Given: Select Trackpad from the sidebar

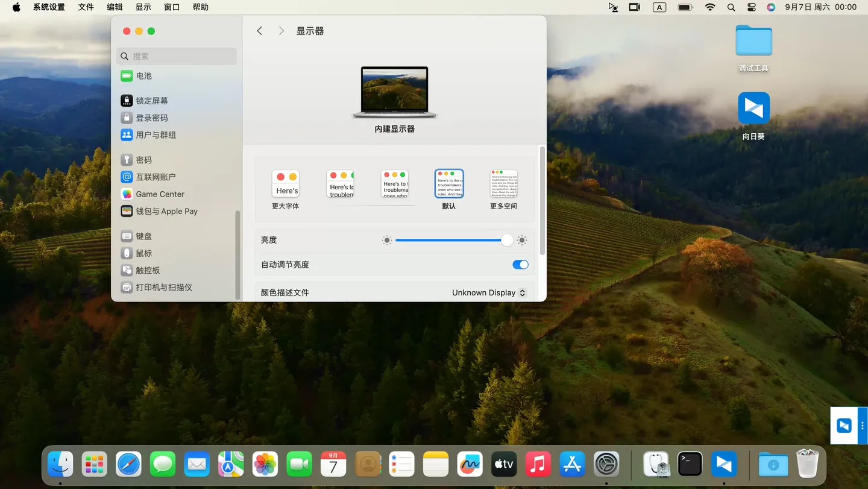Looking at the screenshot, I should pyautogui.click(x=146, y=270).
